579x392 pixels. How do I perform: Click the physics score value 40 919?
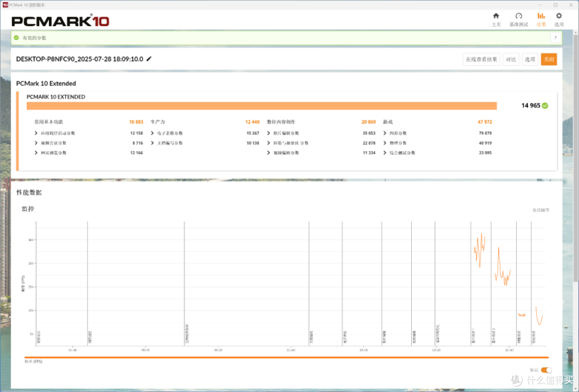(x=485, y=143)
